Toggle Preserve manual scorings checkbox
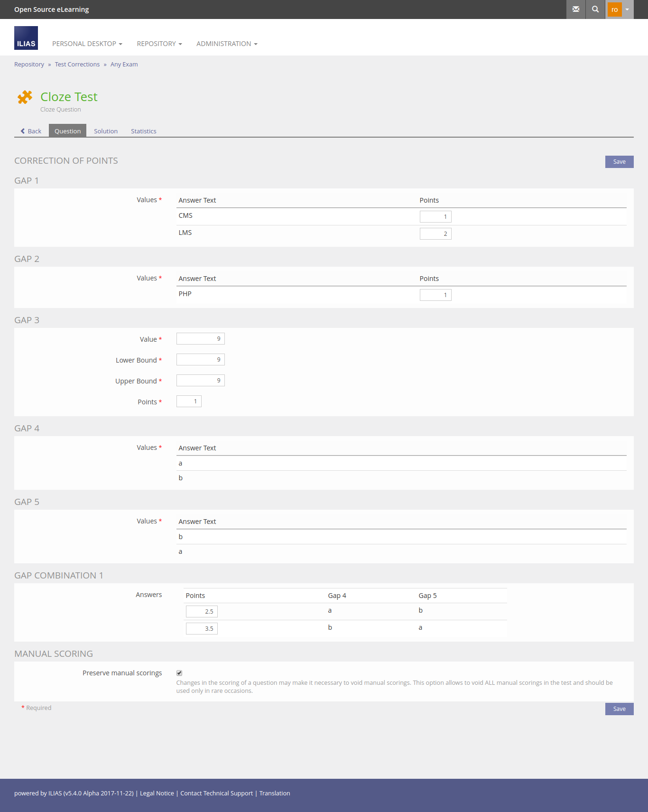The image size is (648, 812). 179,673
